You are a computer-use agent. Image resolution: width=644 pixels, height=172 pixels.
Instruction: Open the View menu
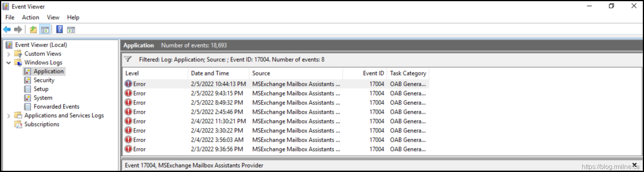tap(53, 17)
